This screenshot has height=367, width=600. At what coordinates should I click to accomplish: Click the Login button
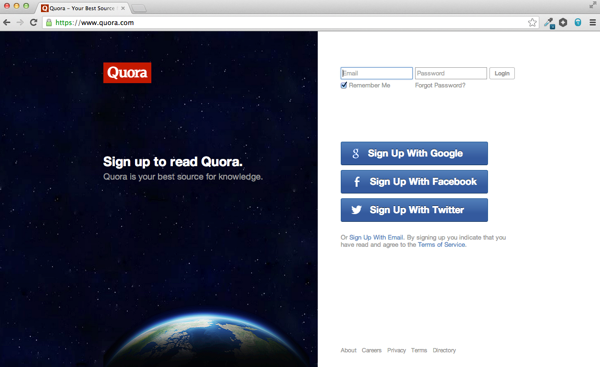click(x=502, y=73)
